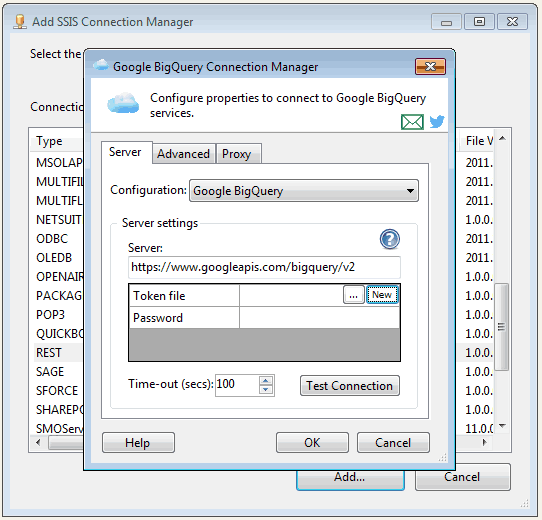This screenshot has height=520, width=542.
Task: Maximize the Add SSIS Connection Manager window
Action: point(479,22)
